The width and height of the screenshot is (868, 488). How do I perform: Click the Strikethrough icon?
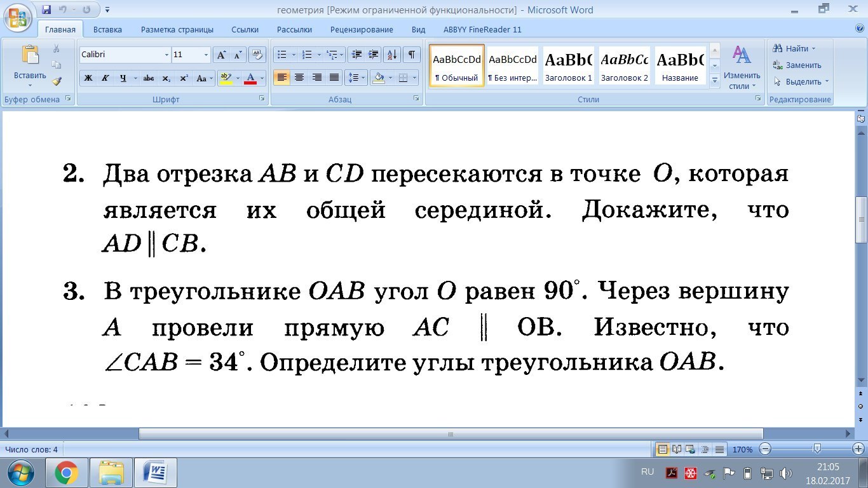click(x=149, y=78)
